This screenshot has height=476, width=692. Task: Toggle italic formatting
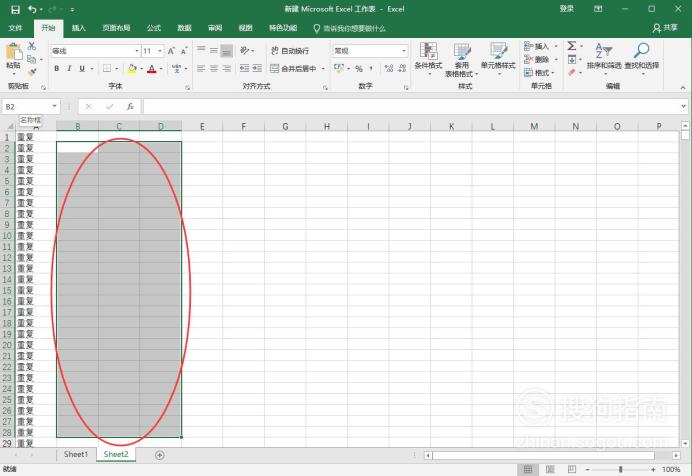pos(69,68)
